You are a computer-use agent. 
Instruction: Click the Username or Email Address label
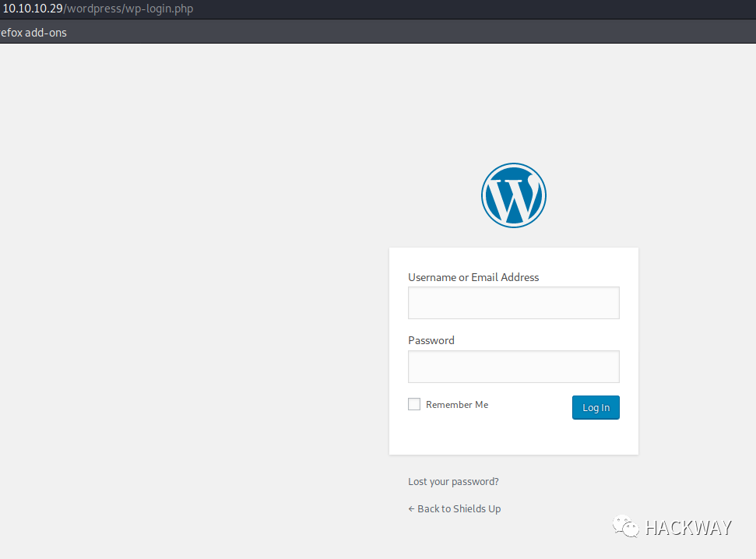[x=473, y=277]
